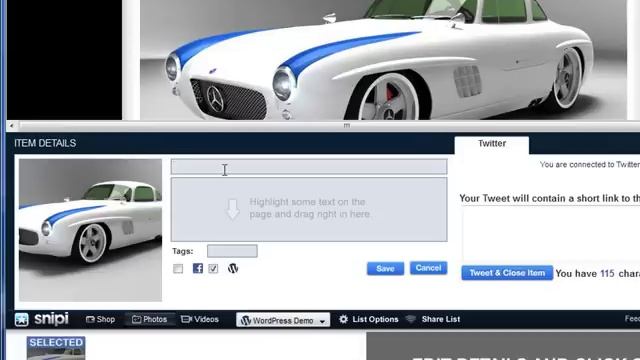Viewport: 640px width, 360px height.
Task: Click the Snipi star logo icon
Action: click(22, 319)
